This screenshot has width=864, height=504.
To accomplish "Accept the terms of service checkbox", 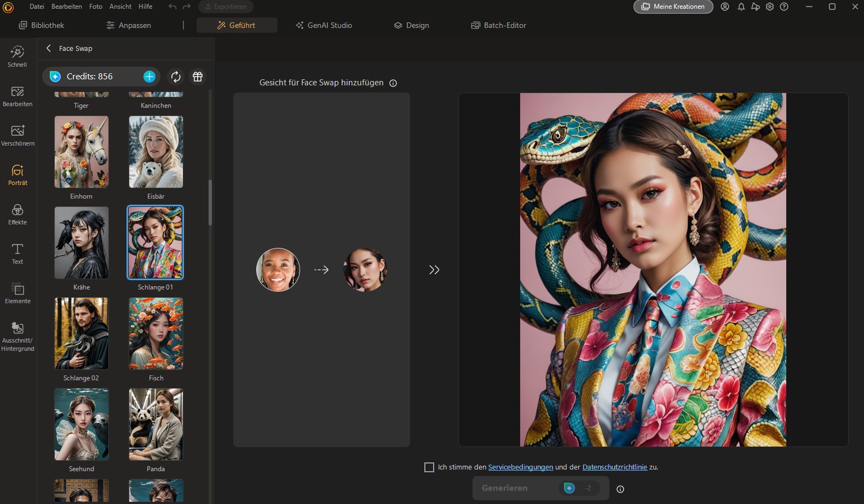I will tap(429, 467).
